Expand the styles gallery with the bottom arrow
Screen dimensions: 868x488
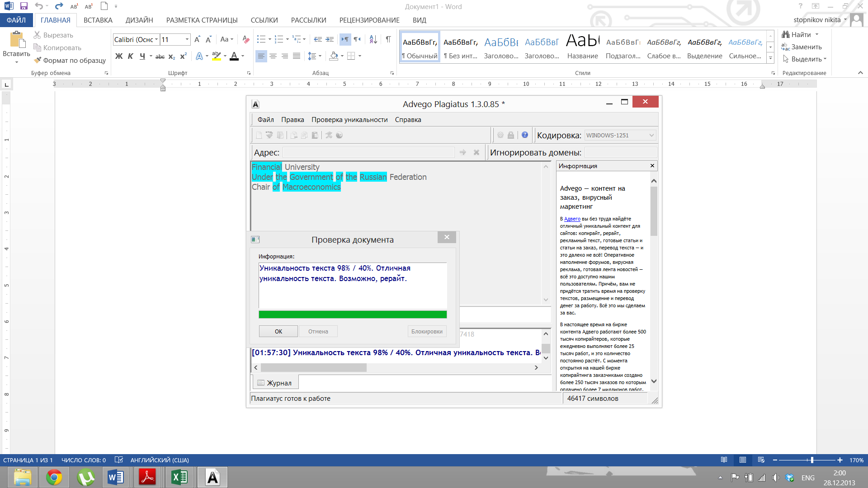(x=770, y=58)
